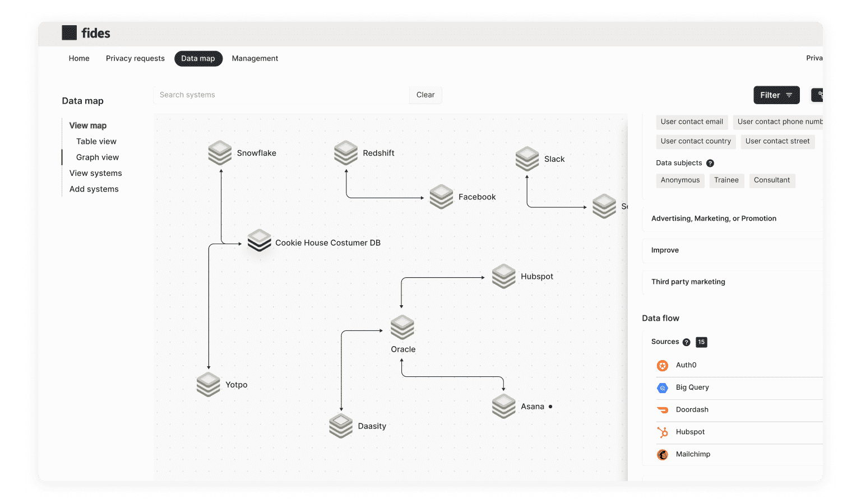Click the Trainee data subject tag
The height and width of the screenshot is (504, 861).
click(726, 180)
